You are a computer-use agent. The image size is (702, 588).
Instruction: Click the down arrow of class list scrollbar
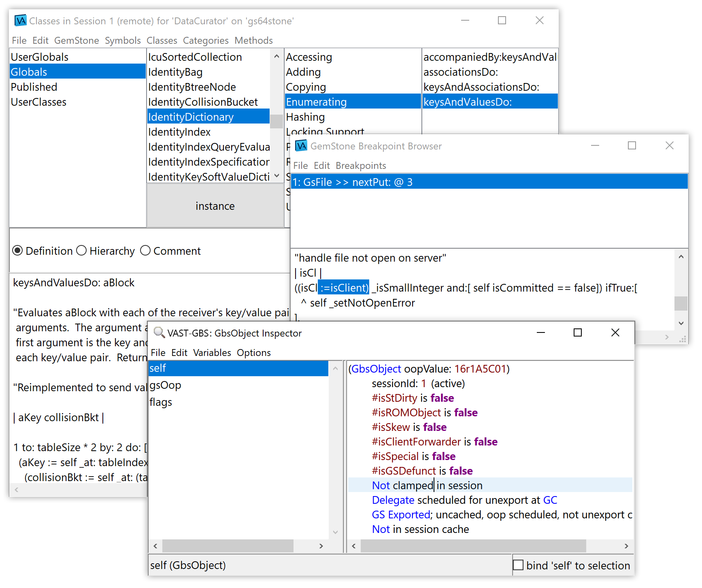pos(277,176)
